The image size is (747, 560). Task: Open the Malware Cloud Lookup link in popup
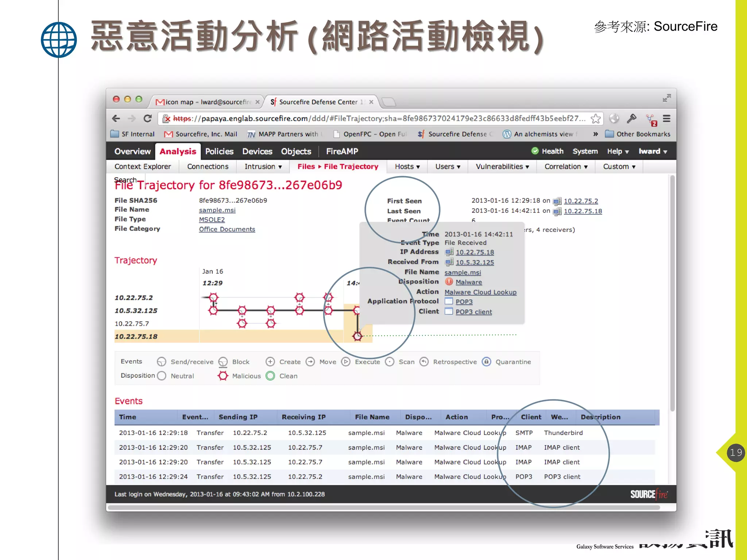click(x=480, y=292)
